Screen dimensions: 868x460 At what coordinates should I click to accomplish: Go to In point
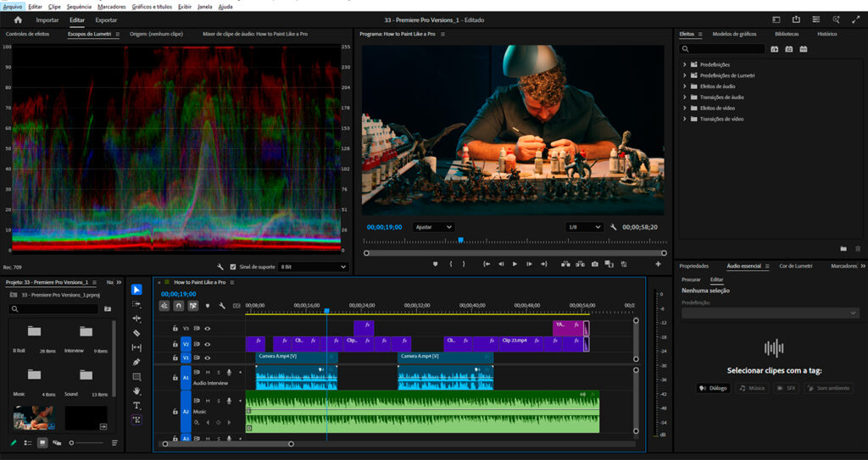(x=487, y=264)
